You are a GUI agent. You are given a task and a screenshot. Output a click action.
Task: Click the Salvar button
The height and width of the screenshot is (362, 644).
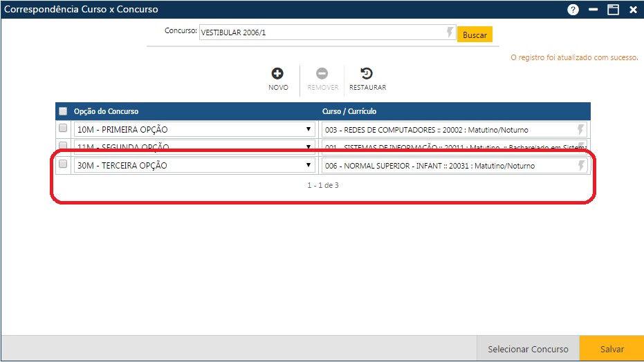tap(611, 349)
